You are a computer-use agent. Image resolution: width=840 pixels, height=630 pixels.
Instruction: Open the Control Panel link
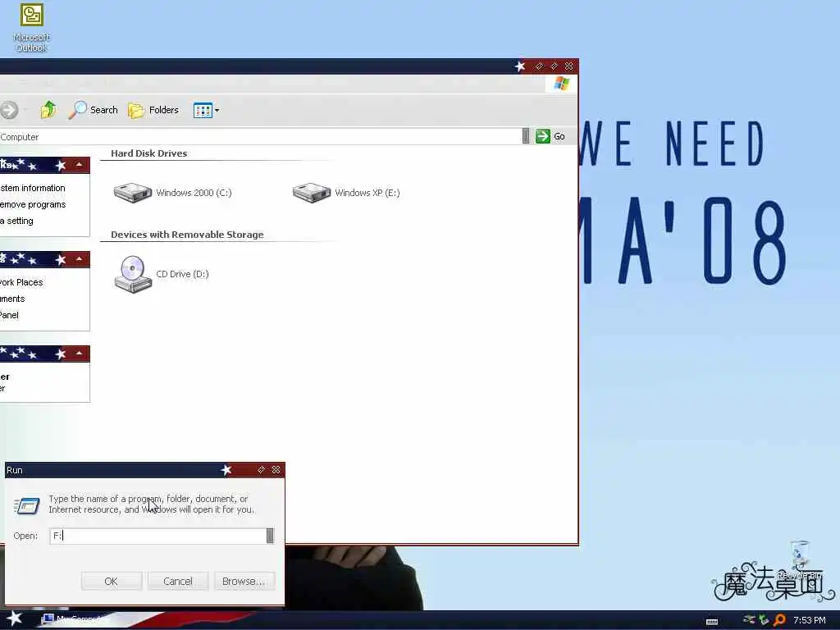tap(9, 315)
